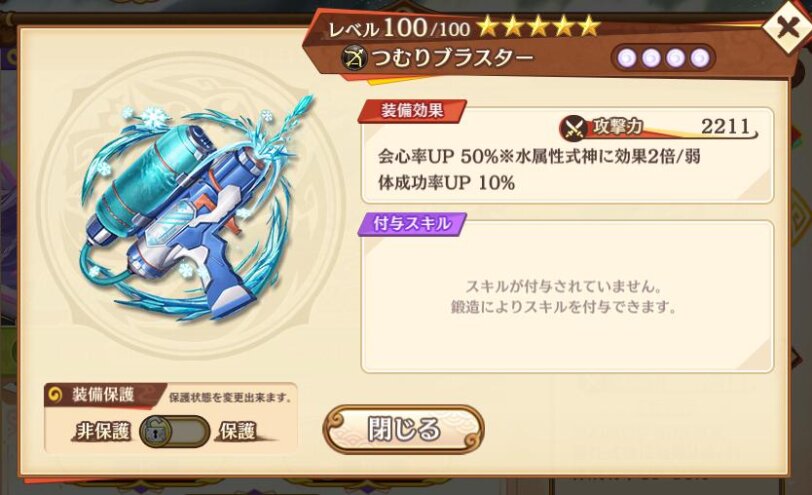Screen dimensions: 812x495
Task: Click the second skill slot orb
Action: 651,59
